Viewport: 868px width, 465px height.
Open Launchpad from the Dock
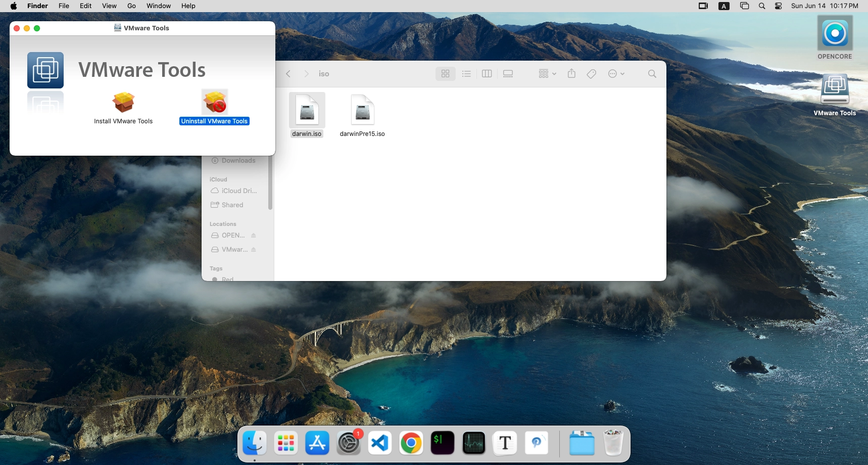[286, 443]
